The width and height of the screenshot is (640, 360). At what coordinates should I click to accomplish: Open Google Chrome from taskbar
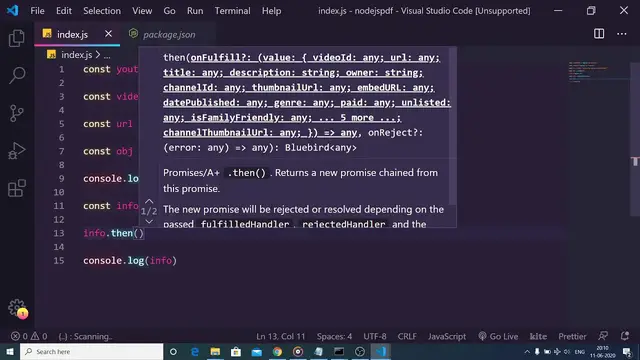(277, 351)
